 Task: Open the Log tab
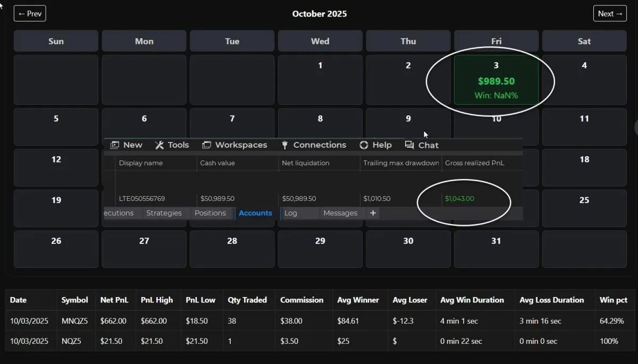[291, 213]
